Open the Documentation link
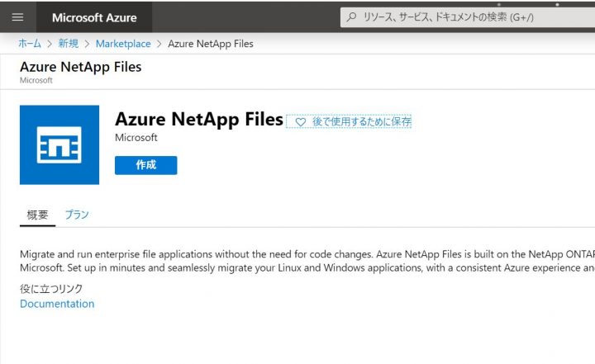Screen dimensions: 595x364 point(57,304)
